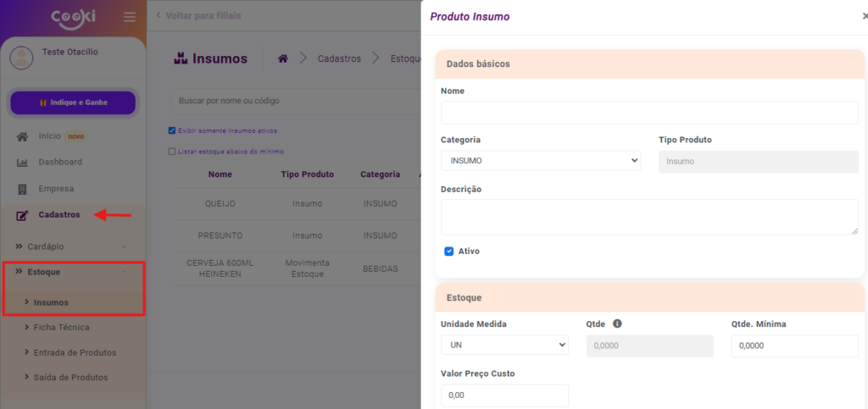Open the Categoria dropdown
Screen dimensions: 868x409
coord(540,160)
